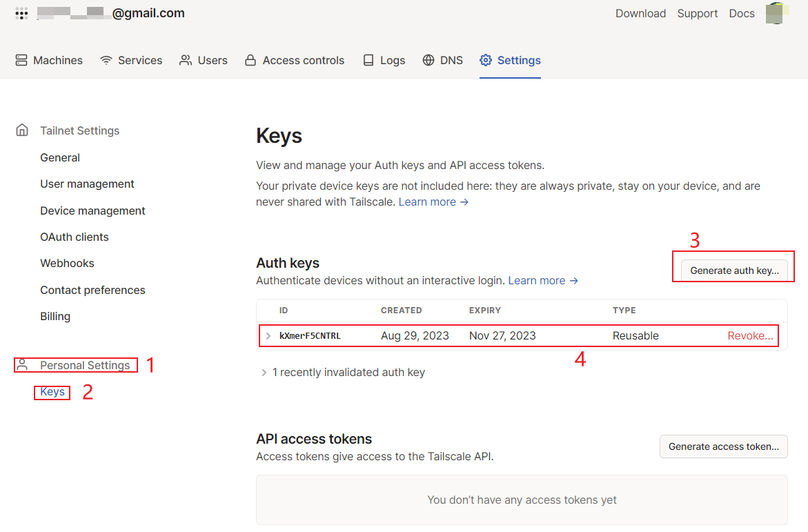Open the Docs link in header
The image size is (808, 532).
742,13
